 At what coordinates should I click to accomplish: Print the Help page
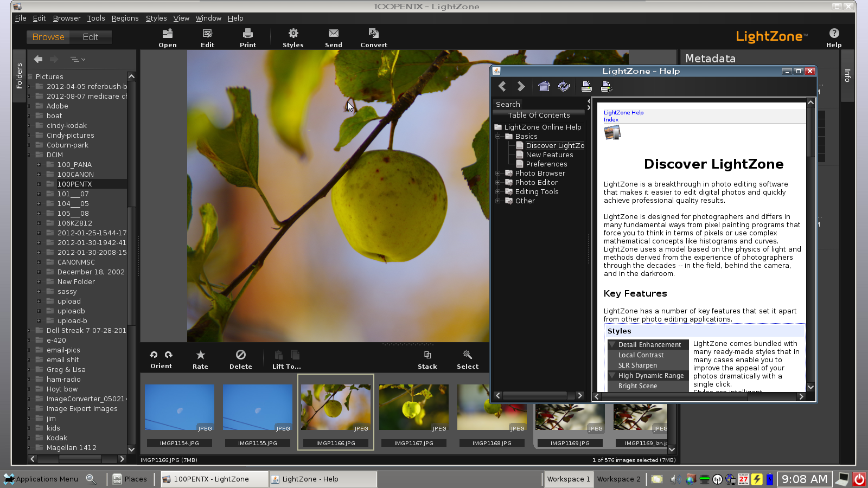coord(586,86)
